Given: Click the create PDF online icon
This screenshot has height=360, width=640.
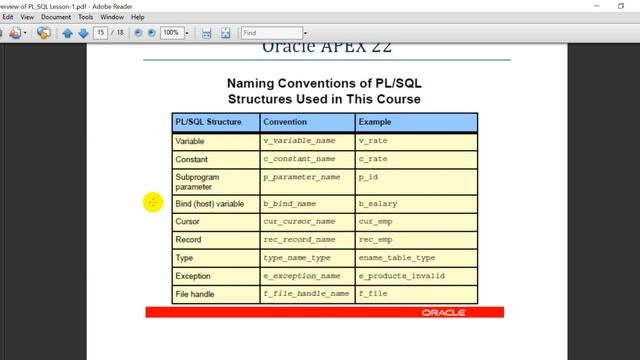Looking at the screenshot, I should pyautogui.click(x=15, y=33).
